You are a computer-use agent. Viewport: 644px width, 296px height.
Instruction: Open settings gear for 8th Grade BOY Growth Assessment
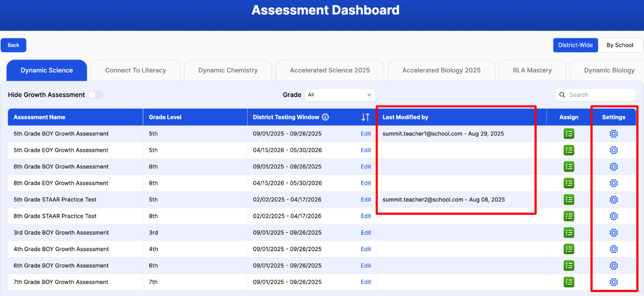613,166
